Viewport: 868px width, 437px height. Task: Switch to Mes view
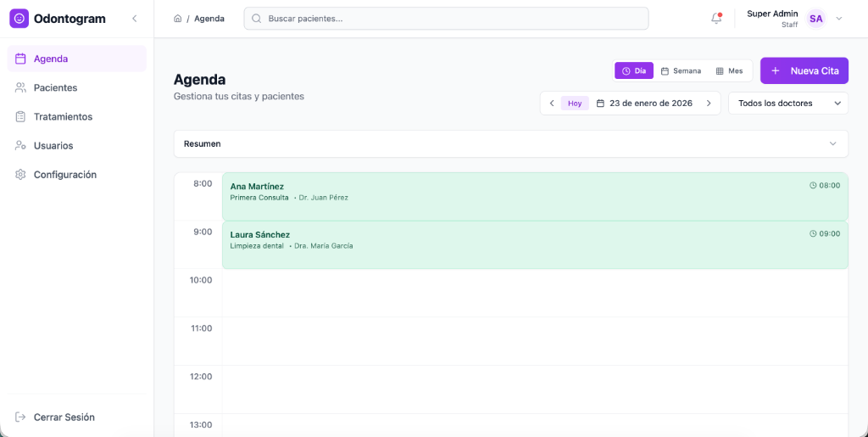coord(729,71)
